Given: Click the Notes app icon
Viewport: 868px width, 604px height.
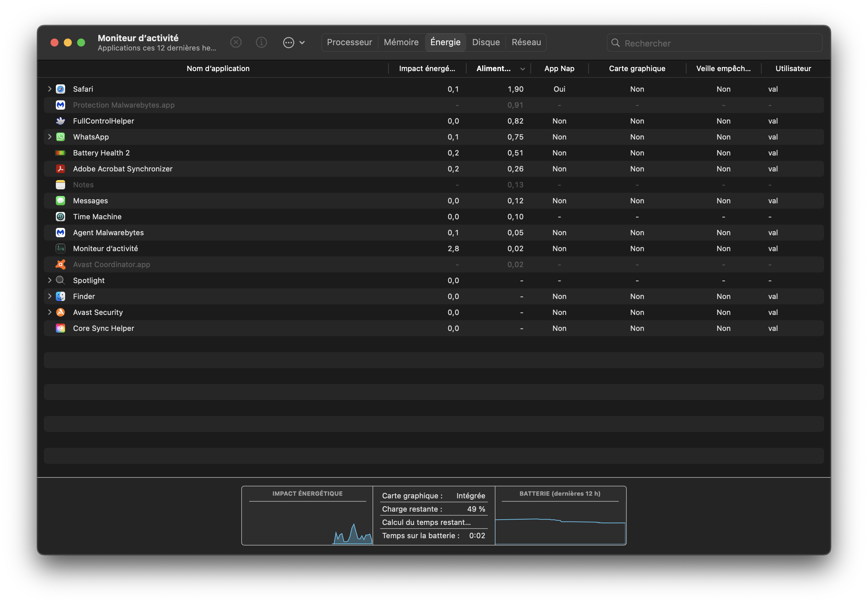Looking at the screenshot, I should point(60,185).
